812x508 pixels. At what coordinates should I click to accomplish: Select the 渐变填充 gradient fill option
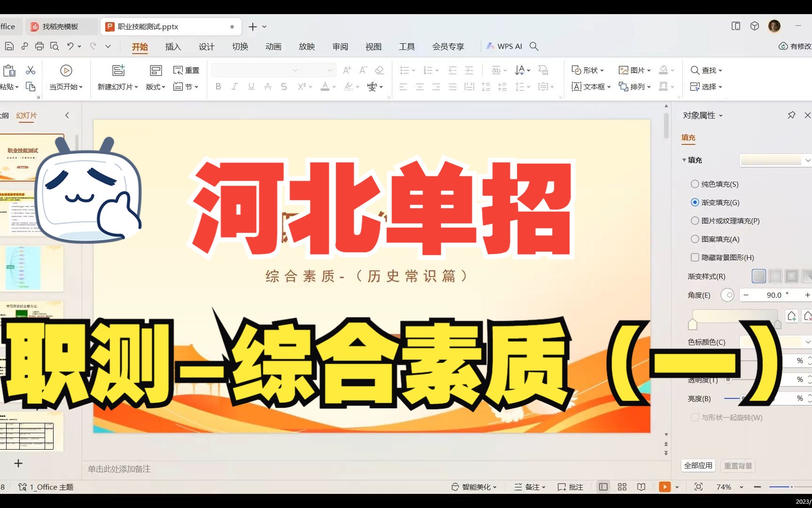click(695, 202)
